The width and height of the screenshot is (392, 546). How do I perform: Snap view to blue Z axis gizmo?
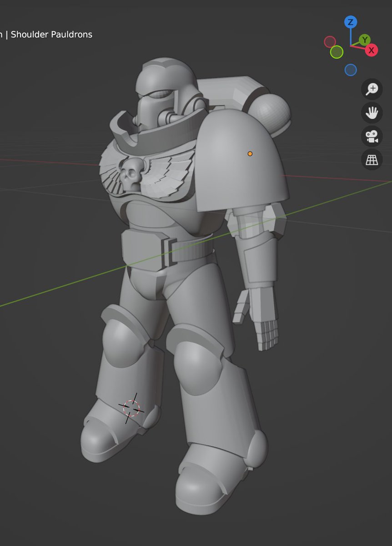(350, 22)
